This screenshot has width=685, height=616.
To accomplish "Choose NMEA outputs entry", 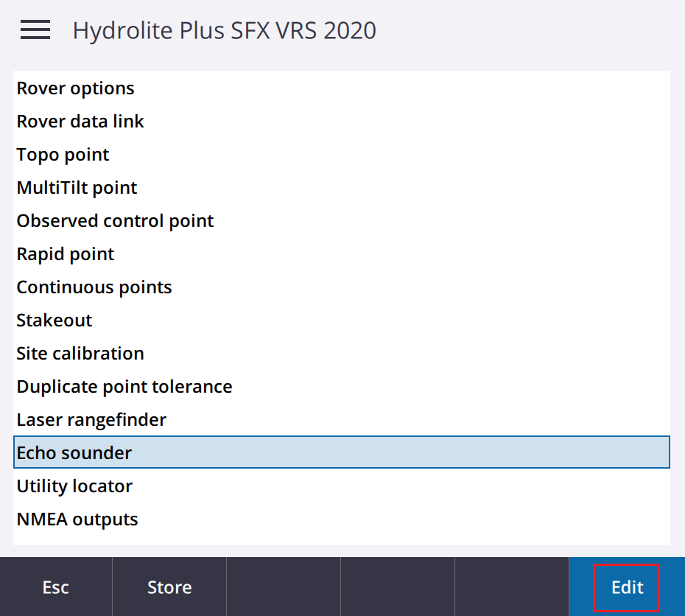I will pos(342,519).
